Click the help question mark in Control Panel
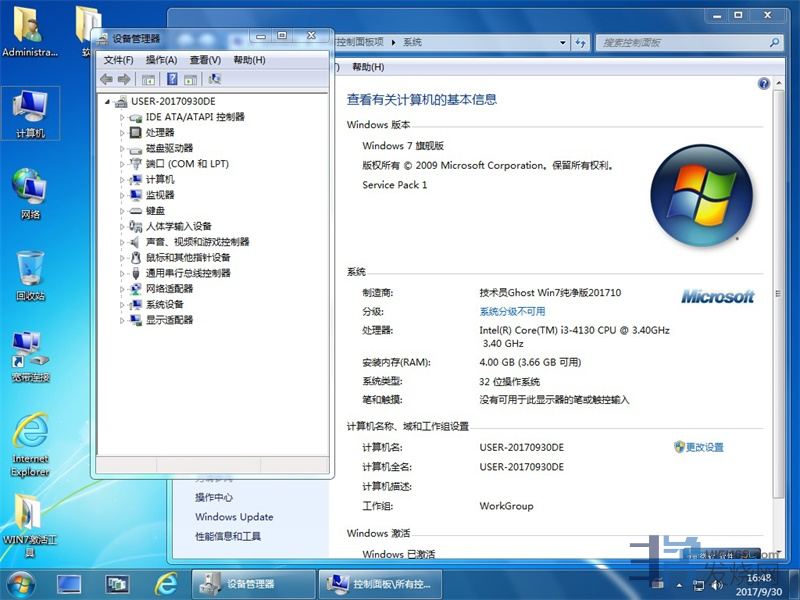Viewport: 800px width, 600px height. pos(764,84)
